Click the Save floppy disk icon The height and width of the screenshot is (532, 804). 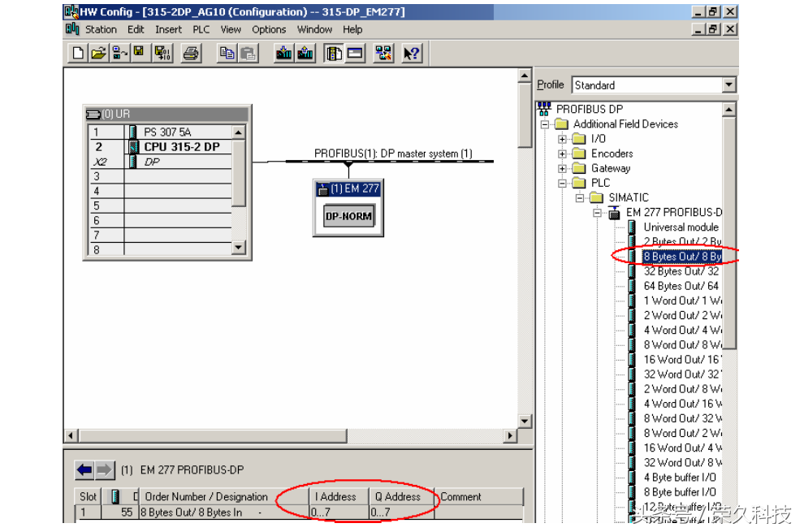point(139,54)
